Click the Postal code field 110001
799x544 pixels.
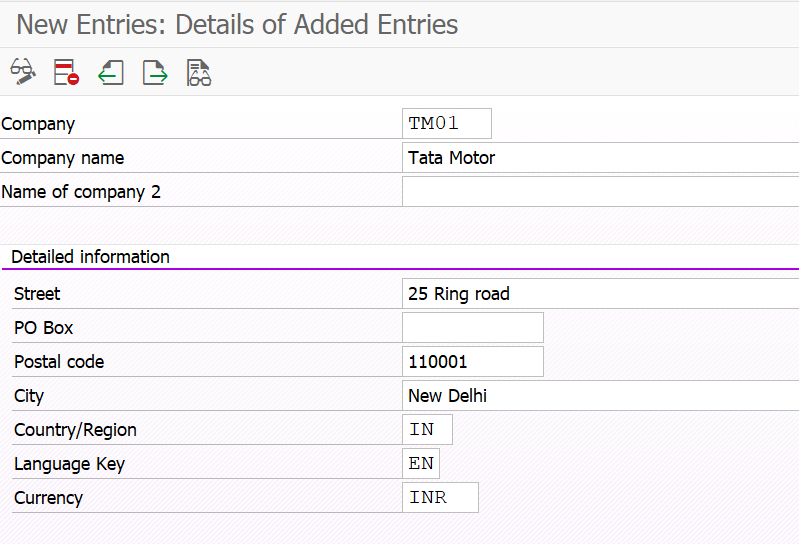(472, 362)
